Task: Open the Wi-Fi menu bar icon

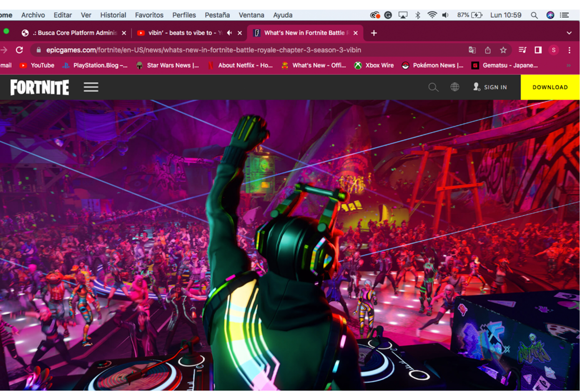Action: click(x=432, y=15)
